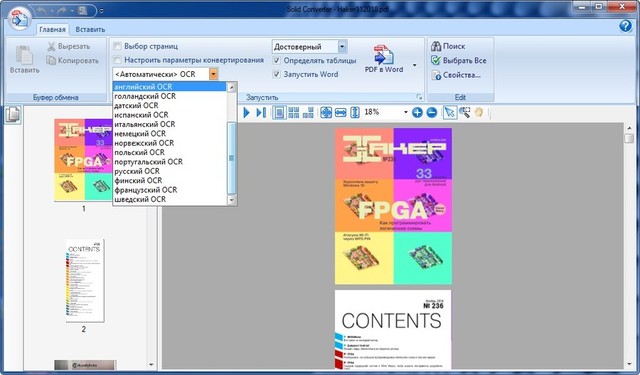
Task: Select the arrow pointer tool
Action: tap(449, 112)
